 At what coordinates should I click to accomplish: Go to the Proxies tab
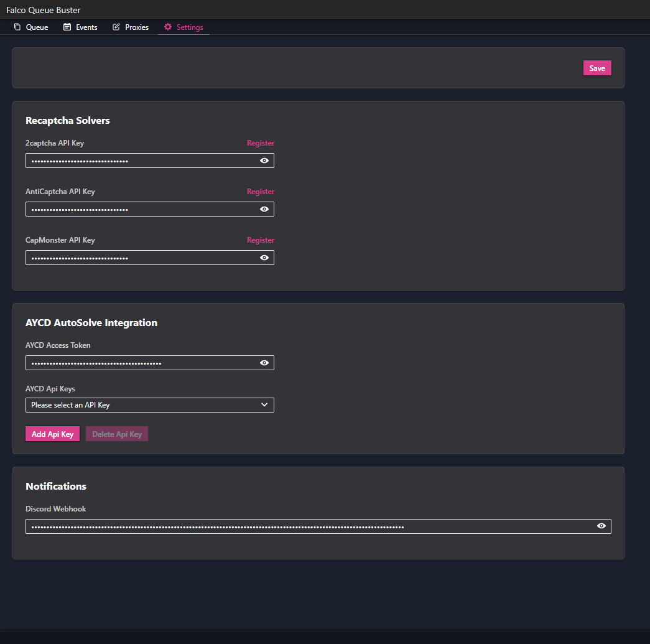[131, 27]
